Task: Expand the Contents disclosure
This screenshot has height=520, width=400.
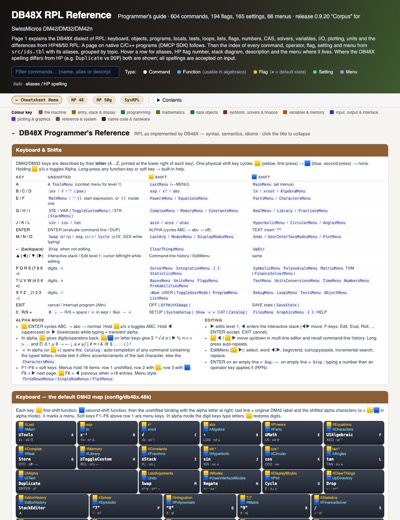Action: click(169, 100)
